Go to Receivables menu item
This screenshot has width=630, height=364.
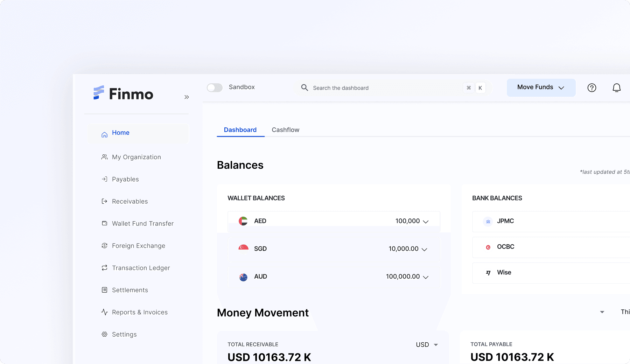pyautogui.click(x=130, y=201)
